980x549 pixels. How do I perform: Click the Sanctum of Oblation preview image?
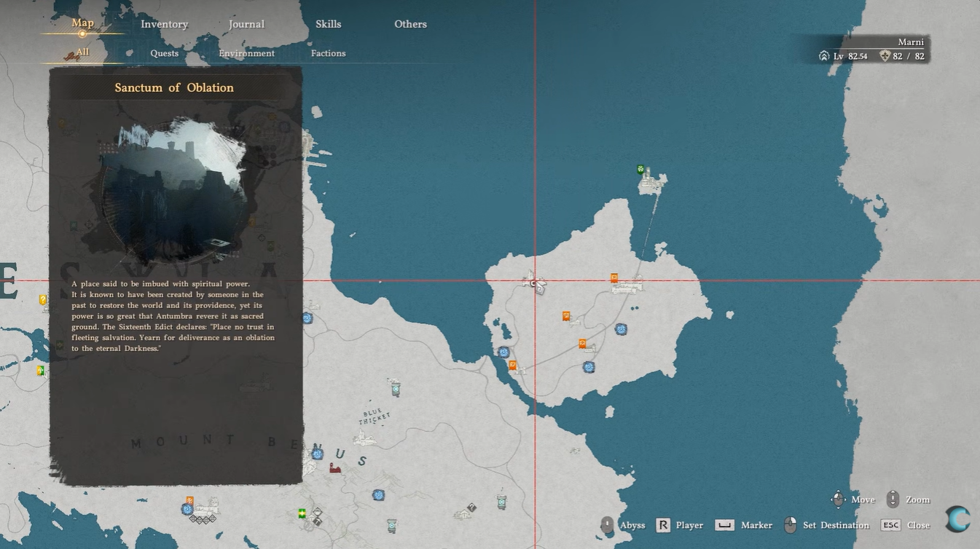click(173, 191)
